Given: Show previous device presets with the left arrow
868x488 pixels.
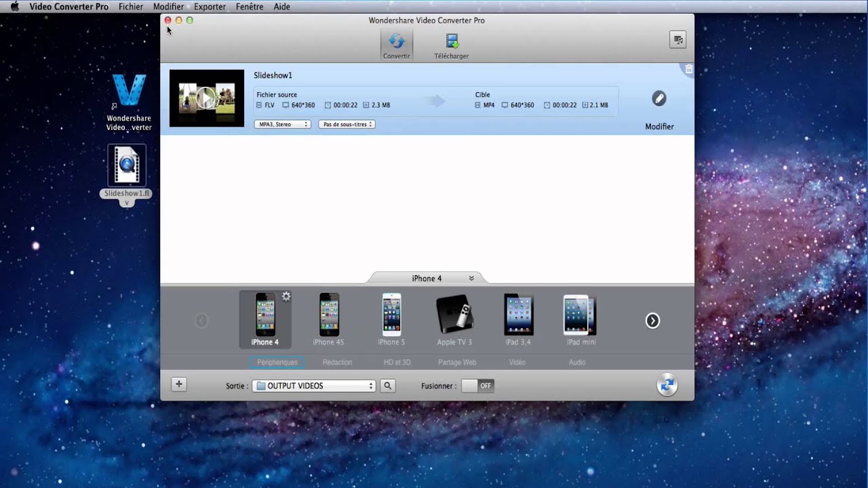Looking at the screenshot, I should [x=201, y=321].
